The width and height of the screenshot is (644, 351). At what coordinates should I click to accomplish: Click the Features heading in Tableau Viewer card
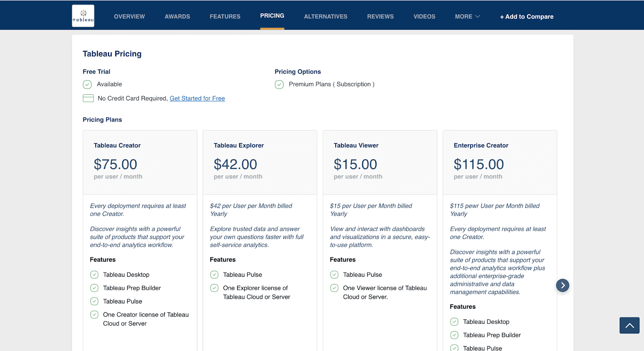coord(343,259)
